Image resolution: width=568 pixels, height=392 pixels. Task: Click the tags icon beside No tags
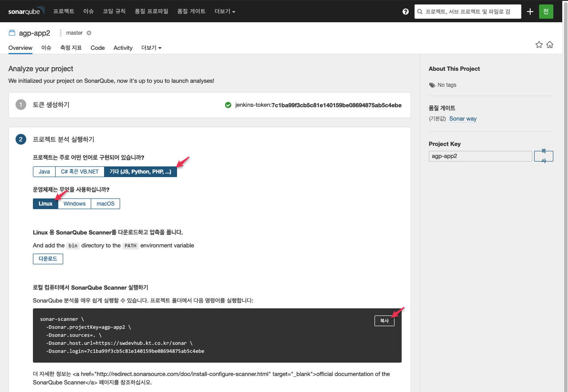click(x=432, y=85)
